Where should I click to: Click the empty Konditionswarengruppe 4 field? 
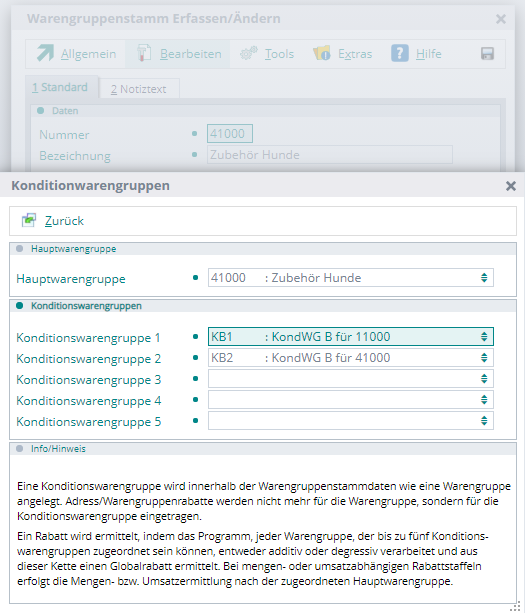(x=351, y=400)
